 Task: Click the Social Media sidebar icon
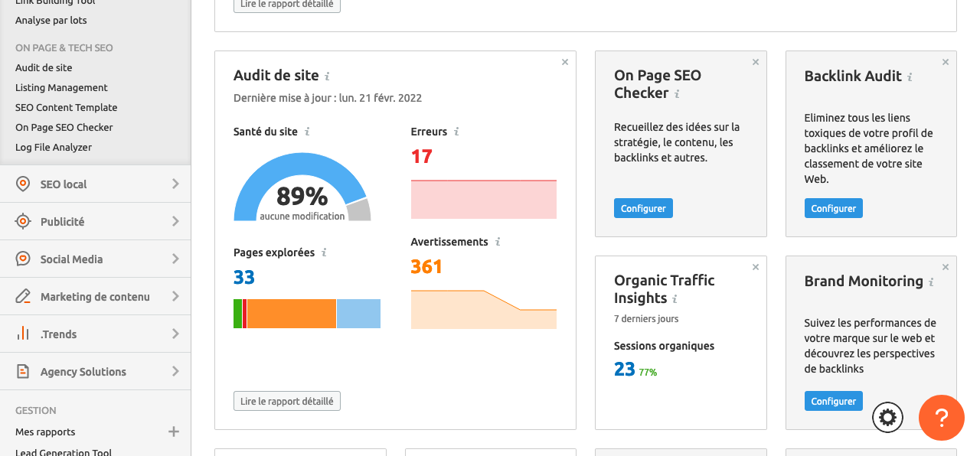(x=21, y=259)
